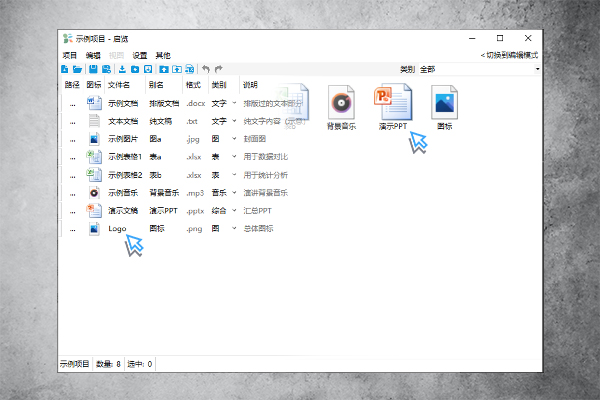Click the 格式 column header
The image size is (600, 400).
pos(193,85)
